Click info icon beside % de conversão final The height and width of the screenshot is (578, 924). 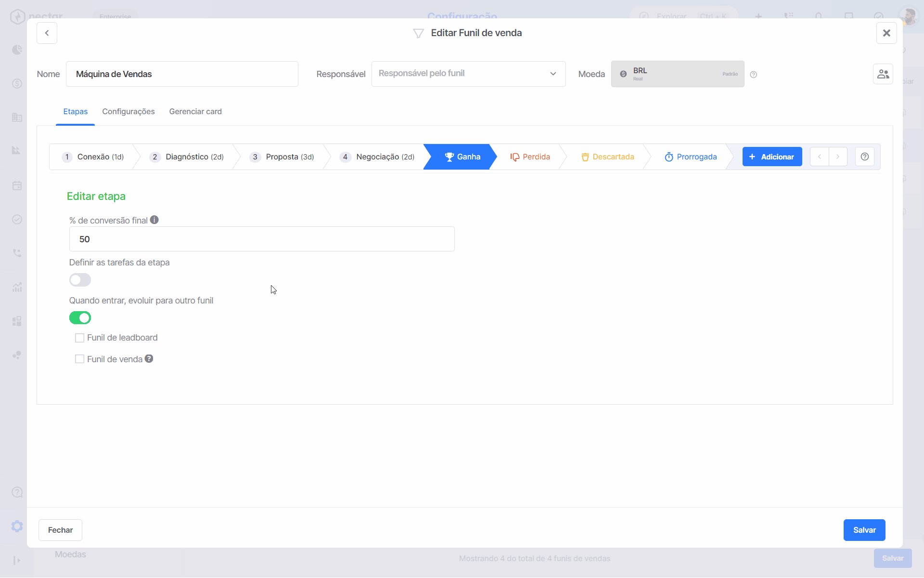(x=154, y=220)
